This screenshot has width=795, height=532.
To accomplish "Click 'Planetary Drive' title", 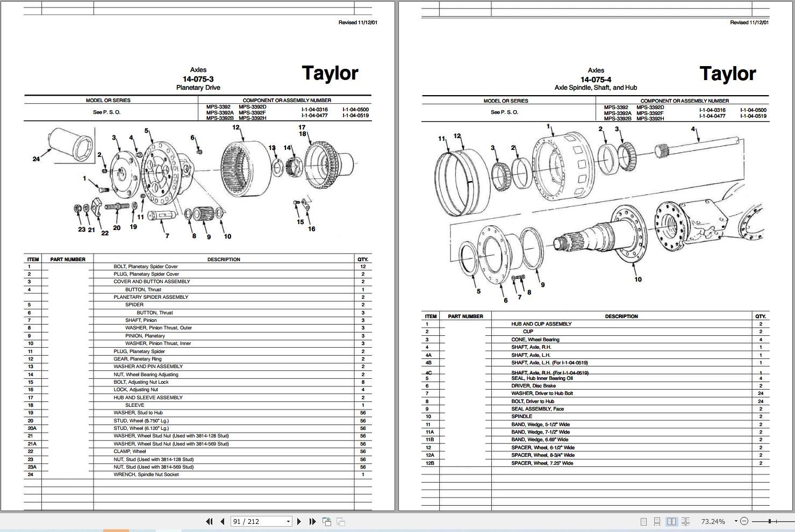I will 198,88.
